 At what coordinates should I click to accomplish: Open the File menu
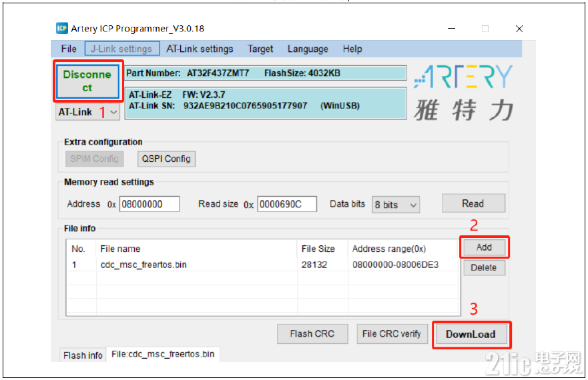(x=69, y=49)
